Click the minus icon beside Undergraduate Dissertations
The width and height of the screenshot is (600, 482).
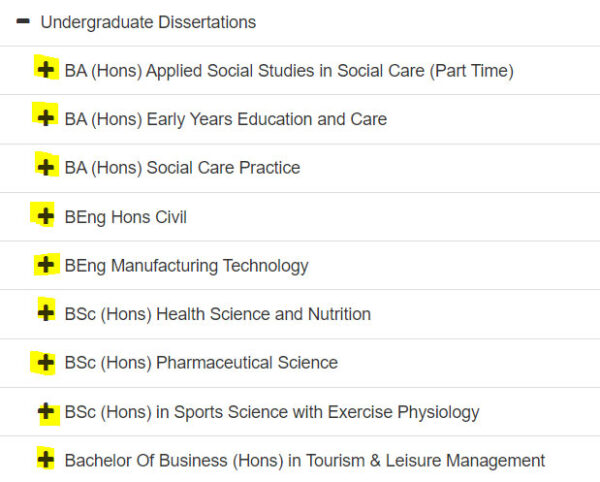(x=23, y=22)
